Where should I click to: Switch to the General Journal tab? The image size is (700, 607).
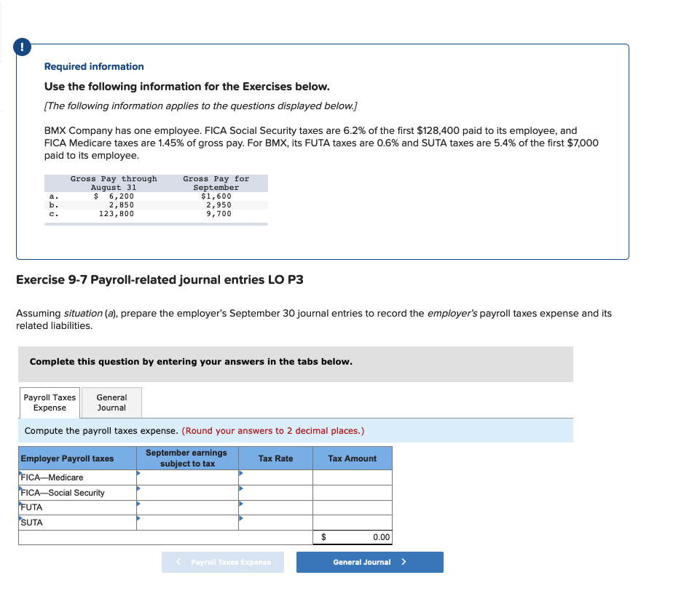click(111, 402)
